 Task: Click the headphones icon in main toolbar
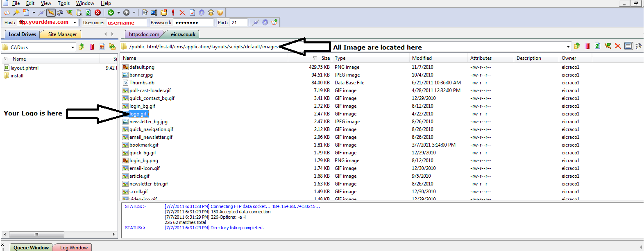pos(211,13)
